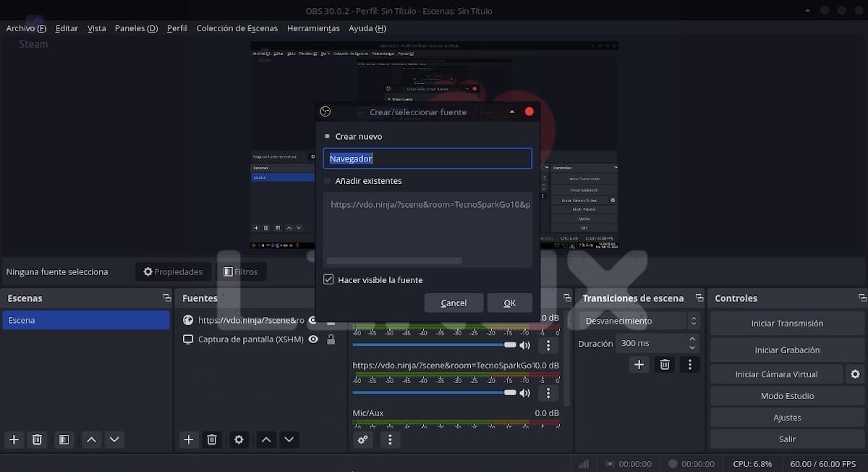
Task: Float the Transiciones de escena dock
Action: pos(699,298)
